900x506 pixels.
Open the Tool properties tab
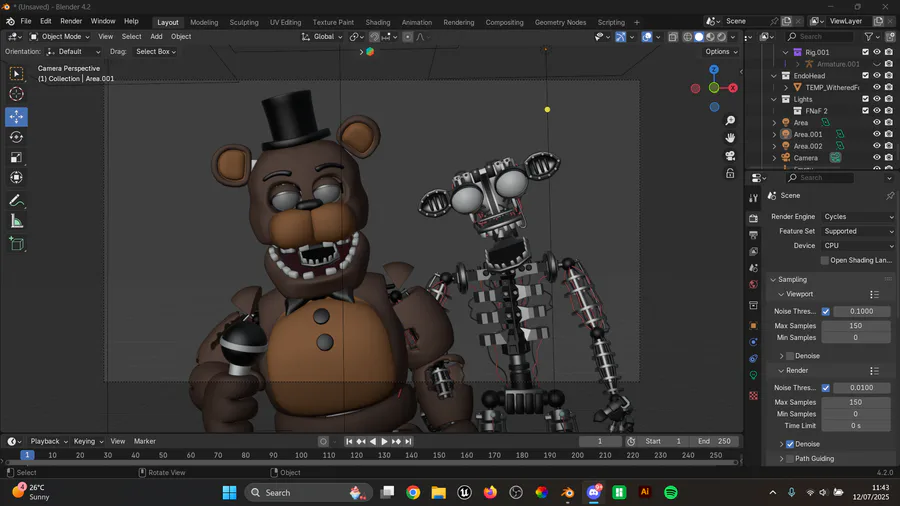754,198
